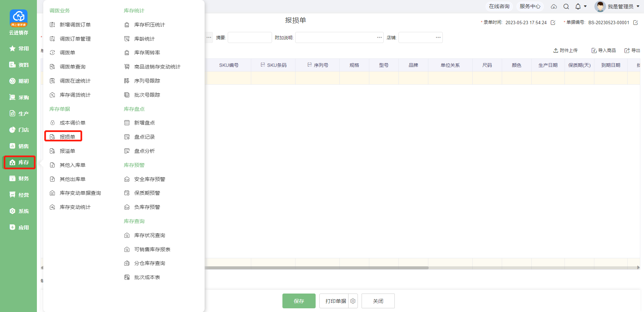The height and width of the screenshot is (312, 644).
Task: Open the 生产 sidebar section
Action: (18, 114)
